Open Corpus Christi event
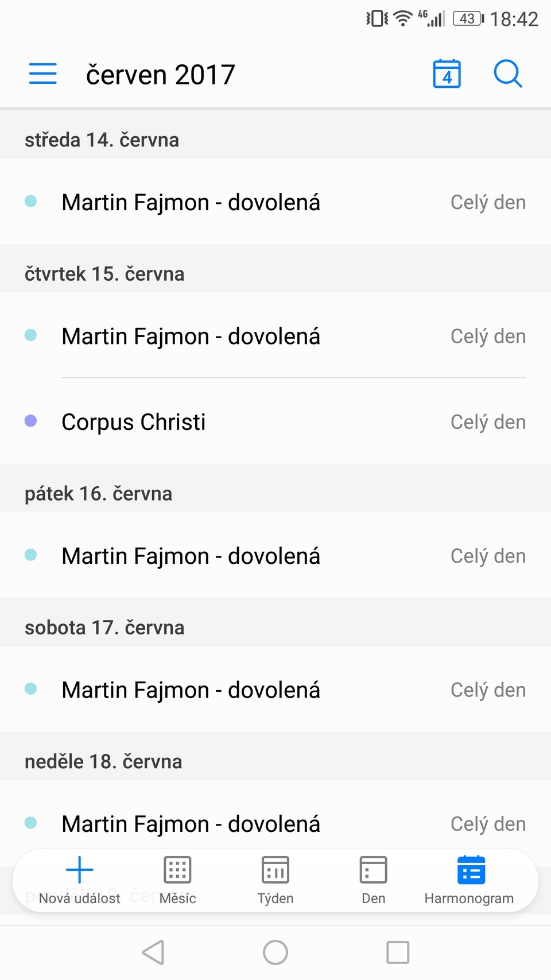This screenshot has width=551, height=980. 275,422
